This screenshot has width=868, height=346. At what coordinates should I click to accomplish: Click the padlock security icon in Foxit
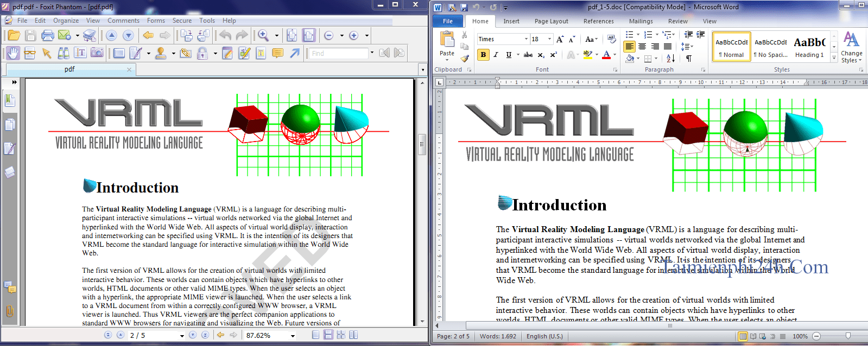(202, 53)
